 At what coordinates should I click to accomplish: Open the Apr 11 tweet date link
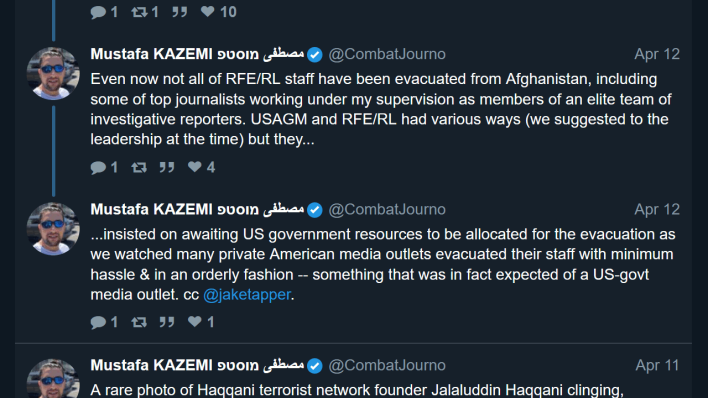[657, 365]
